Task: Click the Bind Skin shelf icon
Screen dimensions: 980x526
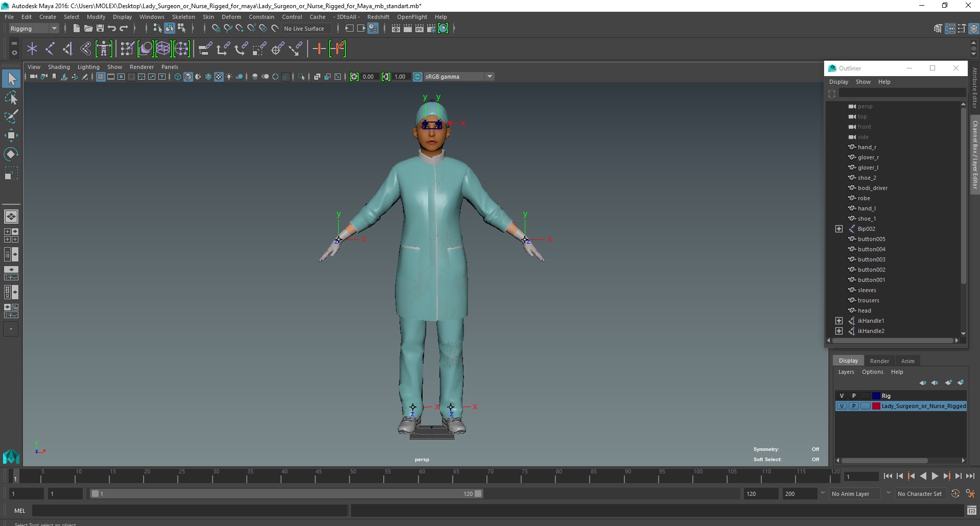Action: [86, 49]
